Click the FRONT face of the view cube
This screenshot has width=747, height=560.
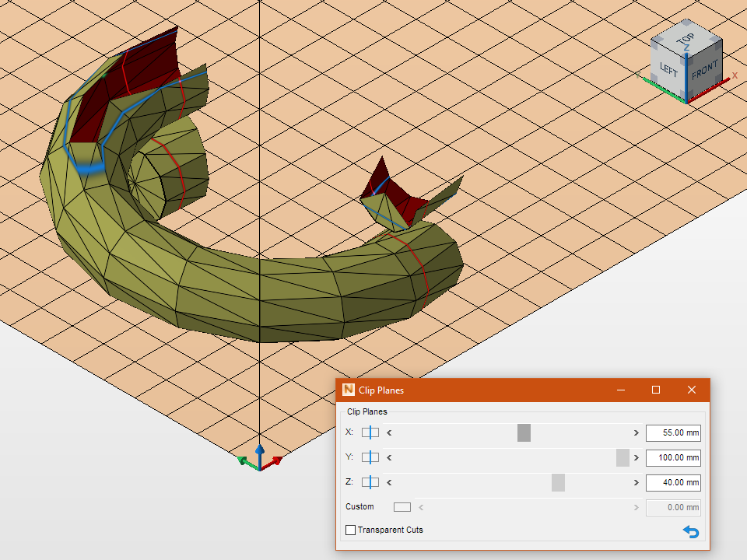[704, 72]
